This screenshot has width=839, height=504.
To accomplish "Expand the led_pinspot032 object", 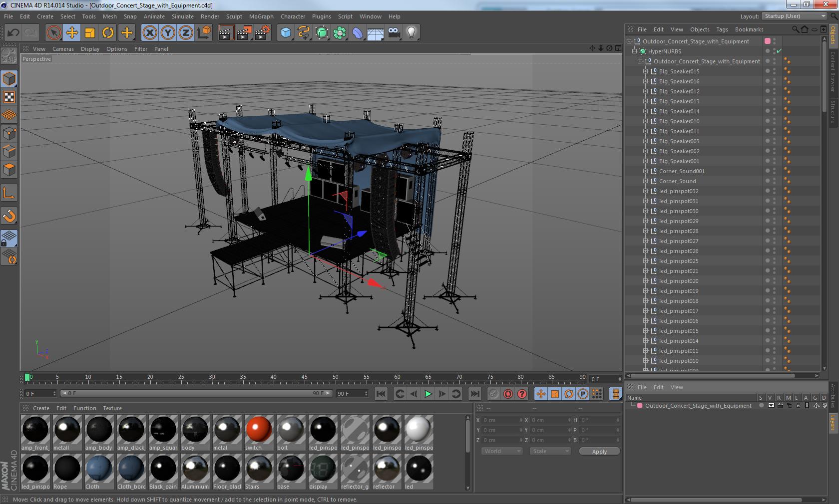I will tap(646, 191).
